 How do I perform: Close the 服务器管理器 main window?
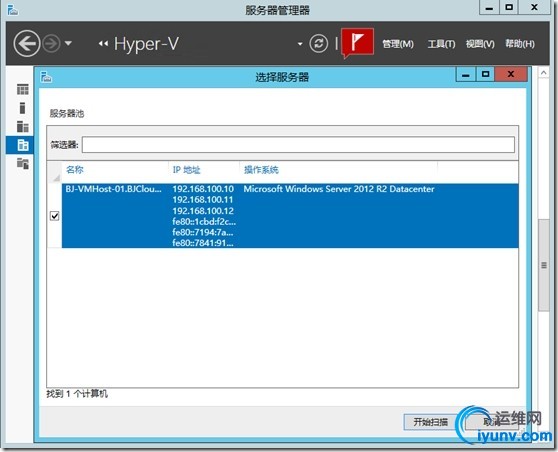(x=534, y=7)
